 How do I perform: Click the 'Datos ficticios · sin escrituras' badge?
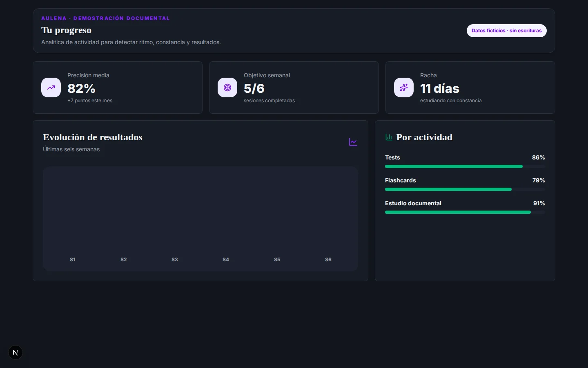(506, 31)
